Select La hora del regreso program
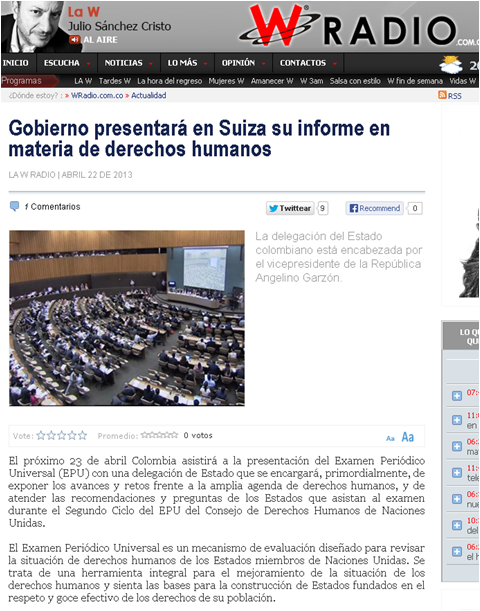 tap(169, 81)
